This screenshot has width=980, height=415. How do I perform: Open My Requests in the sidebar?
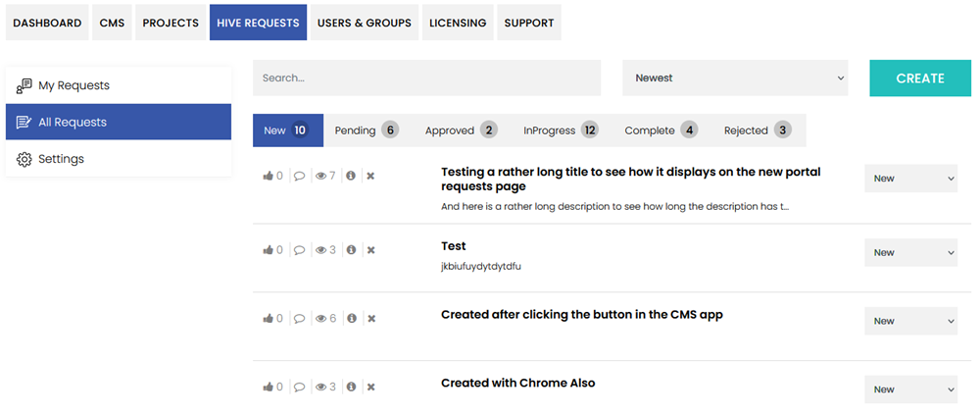point(73,85)
